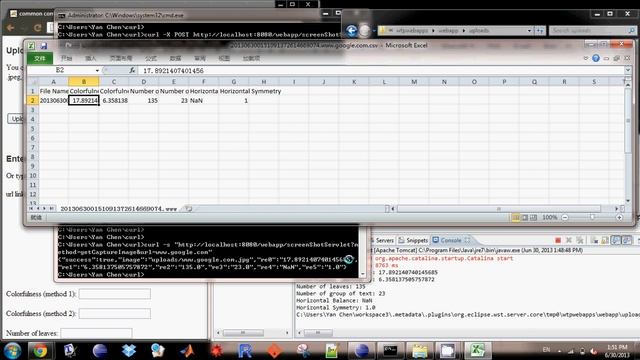This screenshot has height=360, width=640.
Task: Click the chevron after webapp in the Explorer path
Action: (x=464, y=31)
